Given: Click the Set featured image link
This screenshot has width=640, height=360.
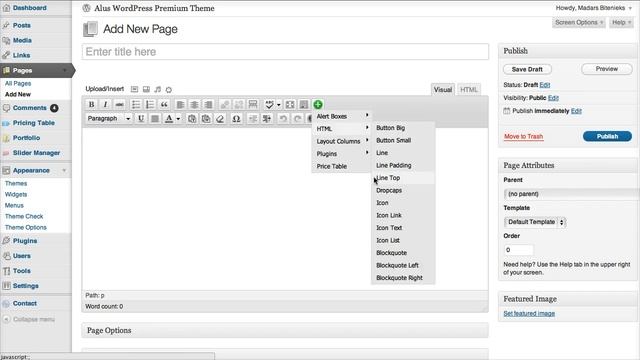Looking at the screenshot, I should [529, 313].
